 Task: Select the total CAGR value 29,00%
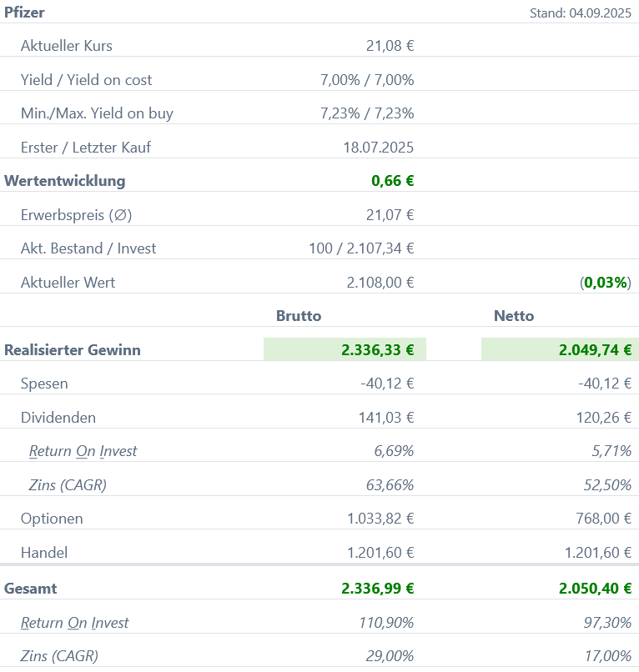point(390,656)
